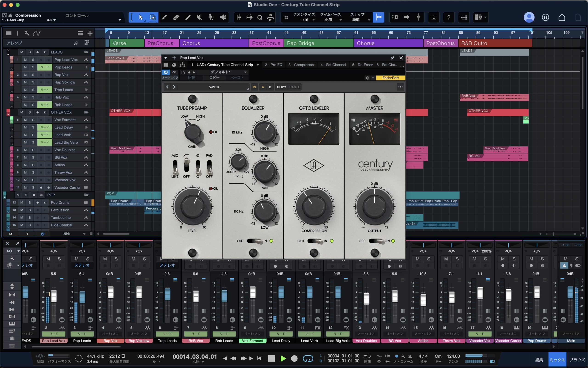
Task: Toggle plugin power bypass button
Action: pyautogui.click(x=166, y=72)
